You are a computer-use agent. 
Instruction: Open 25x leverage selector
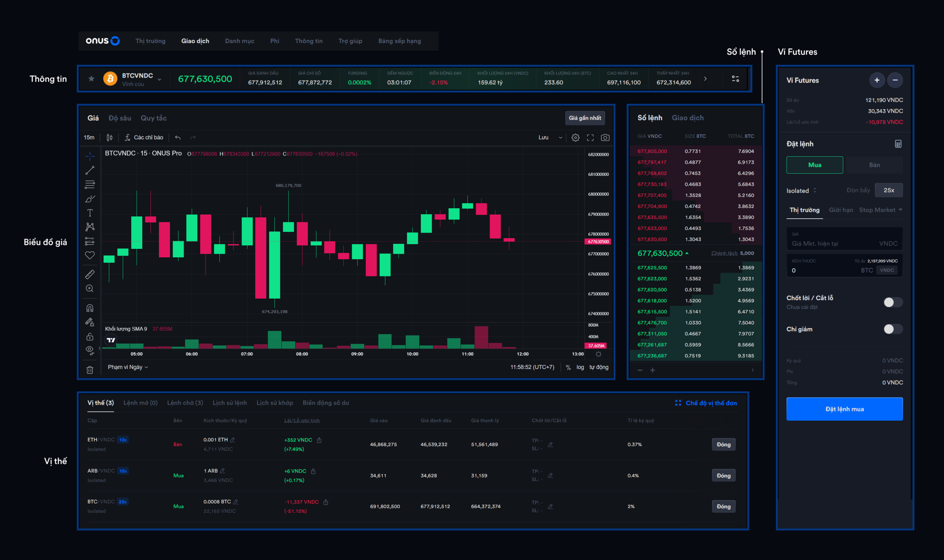pos(889,190)
